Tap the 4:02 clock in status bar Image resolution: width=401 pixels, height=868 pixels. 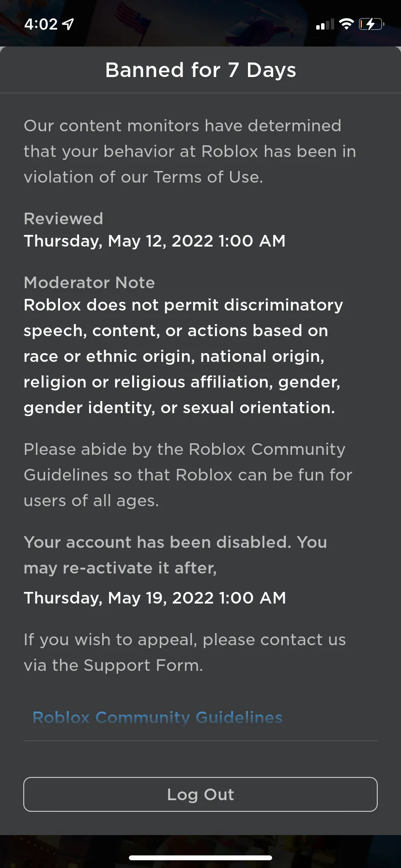pyautogui.click(x=41, y=24)
